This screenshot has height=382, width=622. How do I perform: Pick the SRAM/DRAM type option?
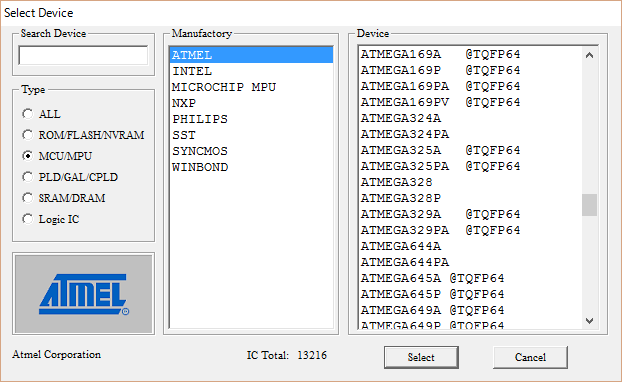tap(27, 198)
